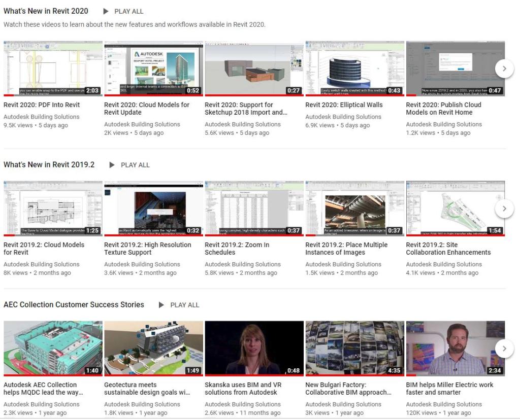Click title Revit 2019.2: Zoom In Schedules

pos(237,249)
